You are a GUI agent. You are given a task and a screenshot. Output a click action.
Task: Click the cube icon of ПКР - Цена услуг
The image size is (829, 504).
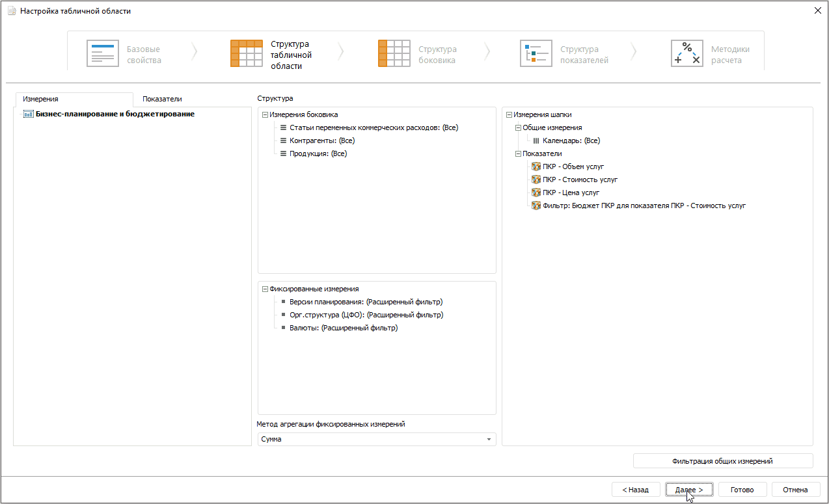pyautogui.click(x=536, y=192)
